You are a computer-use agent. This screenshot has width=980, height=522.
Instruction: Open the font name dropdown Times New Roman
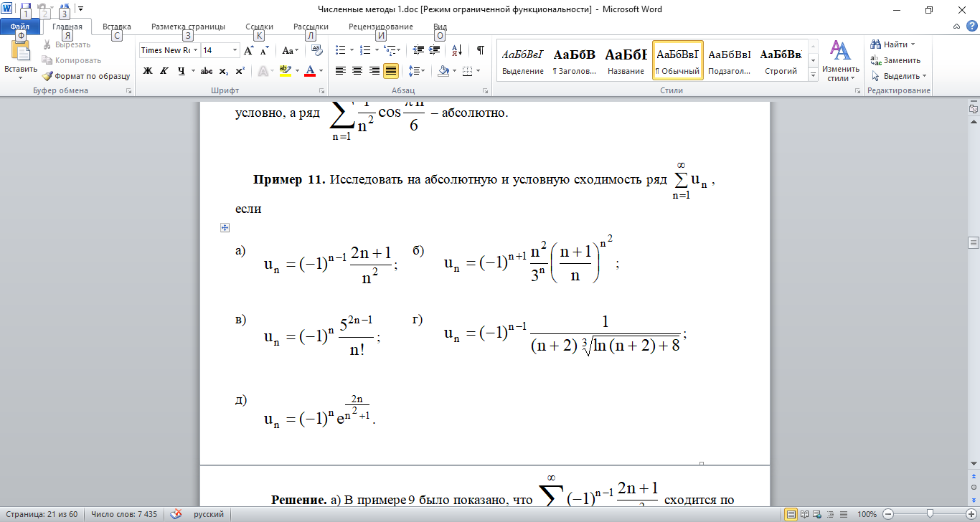[x=194, y=50]
